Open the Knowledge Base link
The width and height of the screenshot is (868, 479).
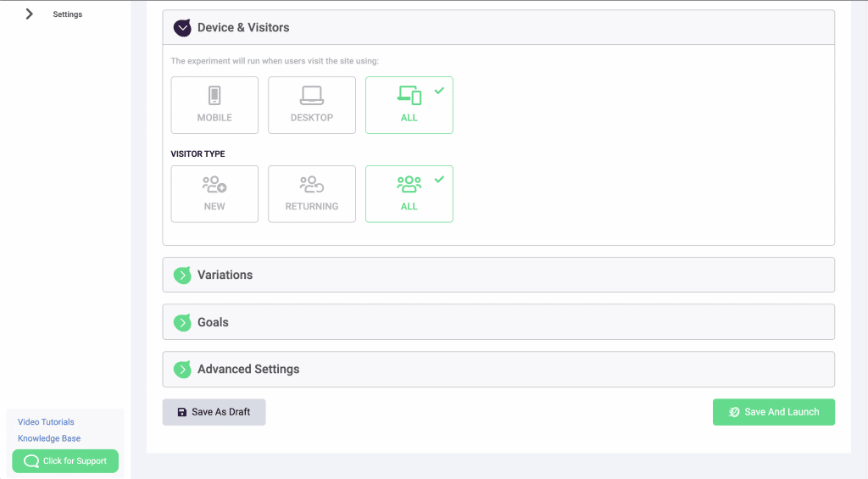click(49, 438)
